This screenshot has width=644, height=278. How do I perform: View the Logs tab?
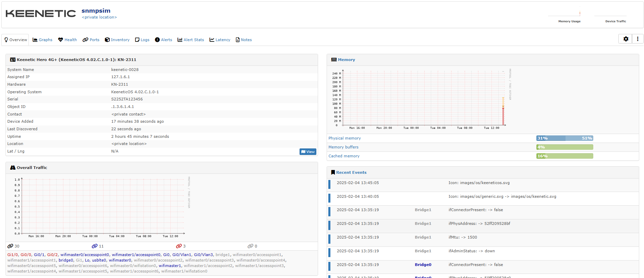[142, 40]
